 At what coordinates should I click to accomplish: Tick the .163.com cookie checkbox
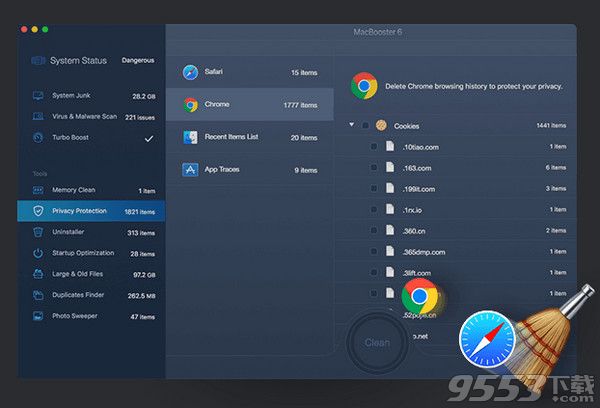coord(374,167)
